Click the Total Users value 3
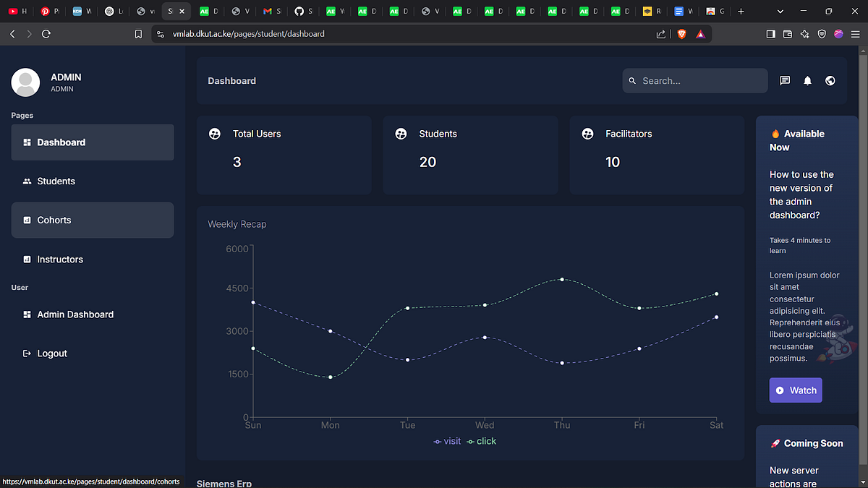Screen dimensions: 868x488 [x=237, y=162]
